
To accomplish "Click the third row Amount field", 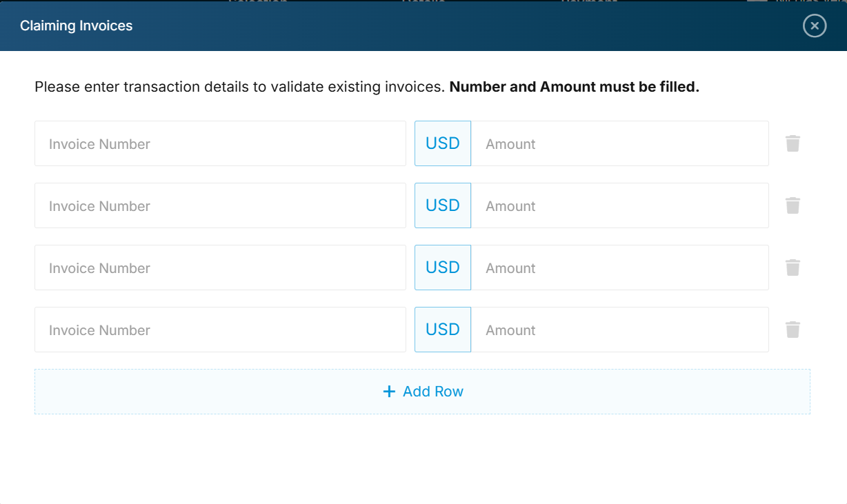I will (619, 268).
